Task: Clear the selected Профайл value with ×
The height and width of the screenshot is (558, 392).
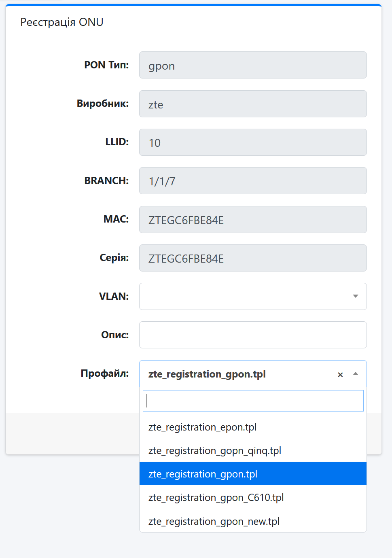Action: (x=340, y=375)
